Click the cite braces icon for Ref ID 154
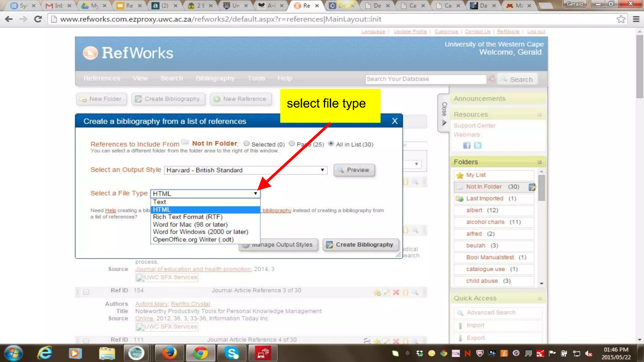The image size is (644, 362). (406, 292)
